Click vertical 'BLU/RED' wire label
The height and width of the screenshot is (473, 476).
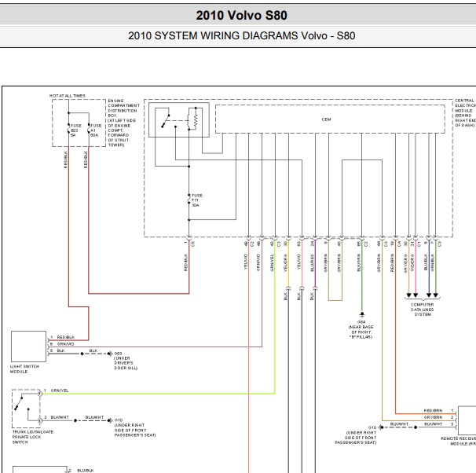coord(312,263)
